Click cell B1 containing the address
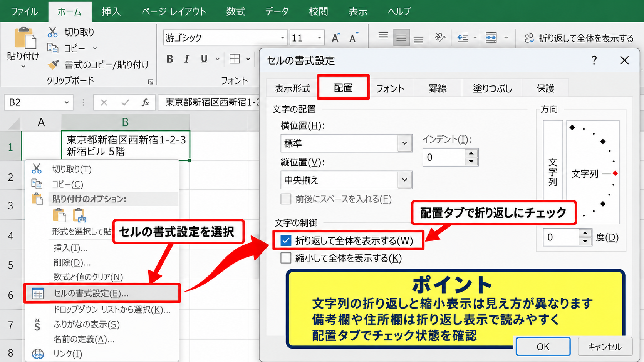This screenshot has width=644, height=362. 126,145
